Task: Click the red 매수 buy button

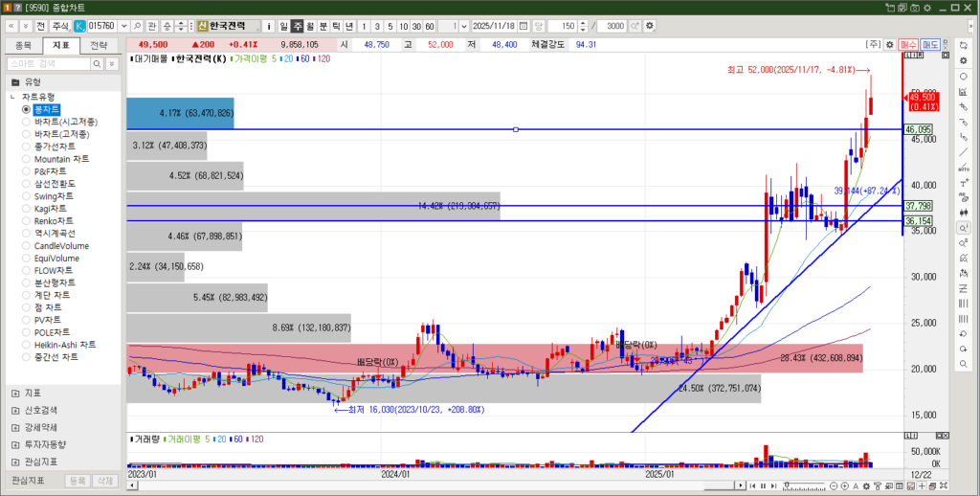Action: point(909,44)
